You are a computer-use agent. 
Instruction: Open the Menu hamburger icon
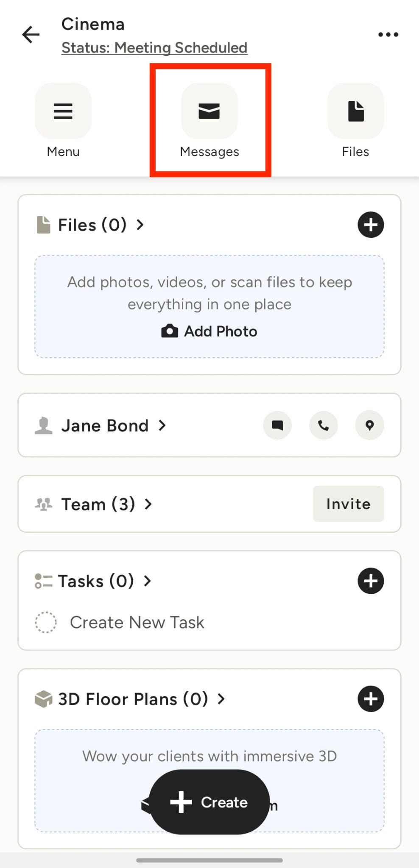[63, 111]
